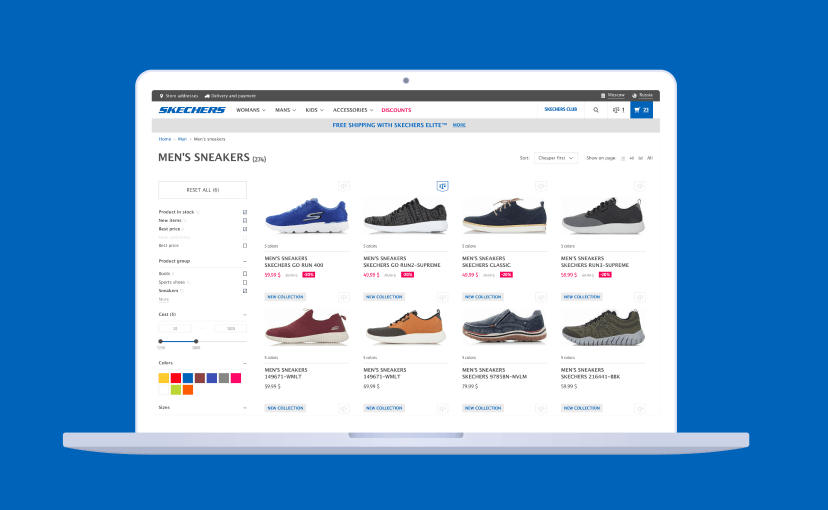Open the blue Skechers Go Run 400 image

point(307,216)
